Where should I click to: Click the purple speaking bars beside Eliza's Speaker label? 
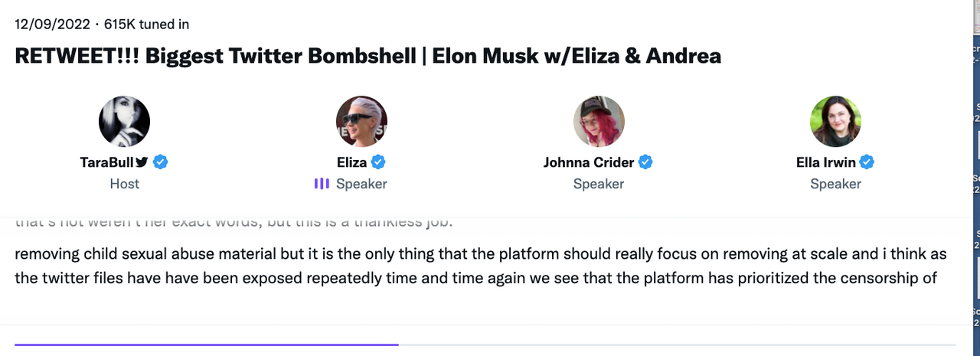point(322,184)
